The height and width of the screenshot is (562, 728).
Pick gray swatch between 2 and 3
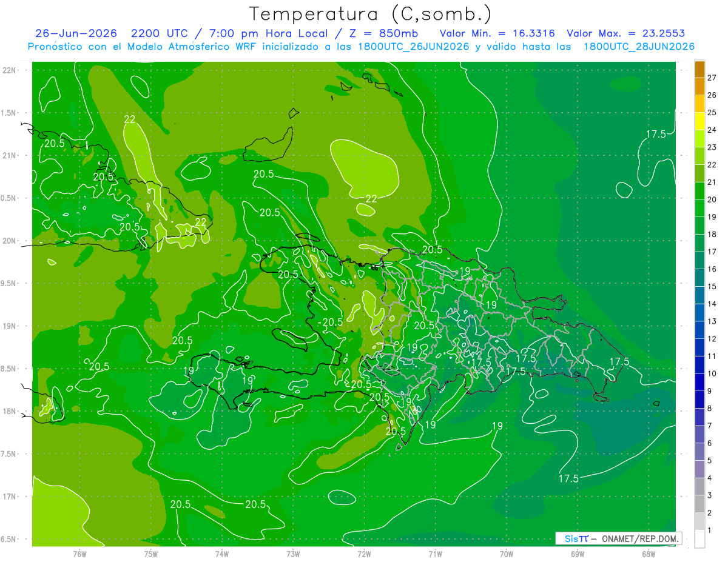tap(699, 504)
